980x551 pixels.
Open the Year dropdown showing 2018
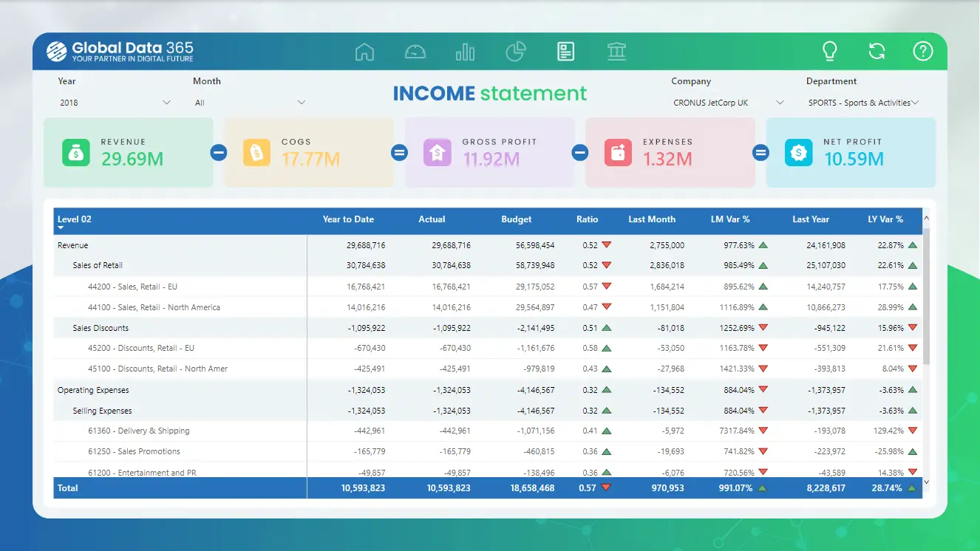tap(115, 103)
